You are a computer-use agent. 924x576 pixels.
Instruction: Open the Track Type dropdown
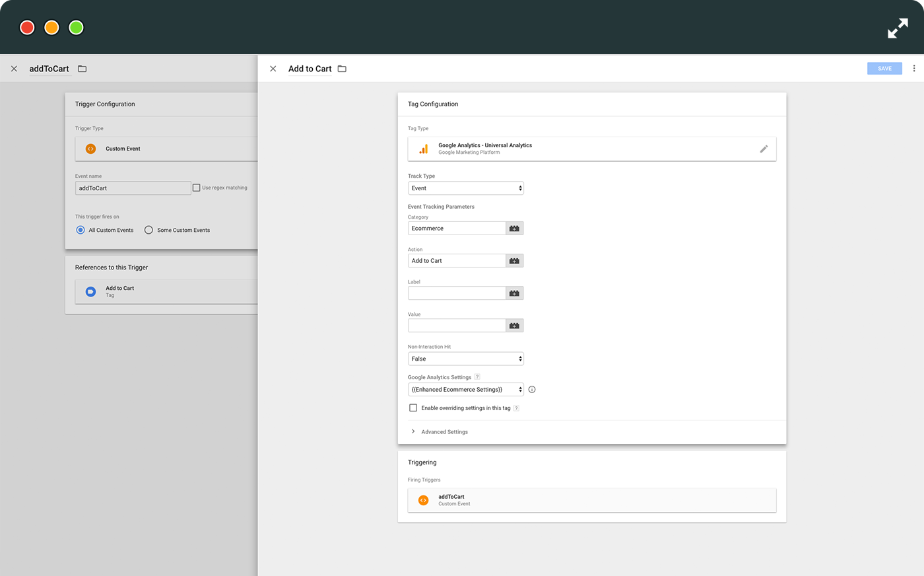(465, 188)
